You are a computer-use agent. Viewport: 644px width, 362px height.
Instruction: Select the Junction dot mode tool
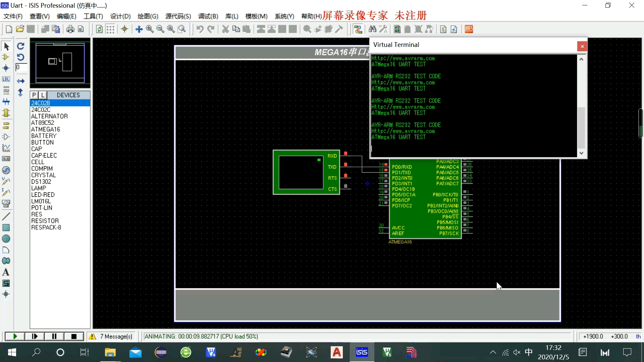6,68
